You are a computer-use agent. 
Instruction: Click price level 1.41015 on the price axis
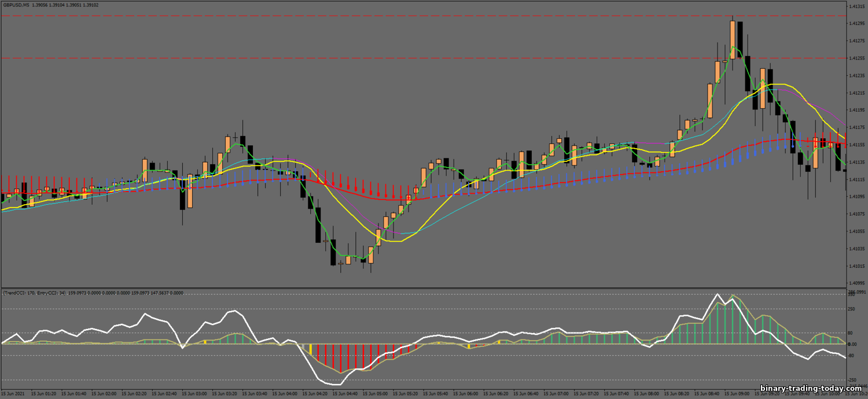856,266
